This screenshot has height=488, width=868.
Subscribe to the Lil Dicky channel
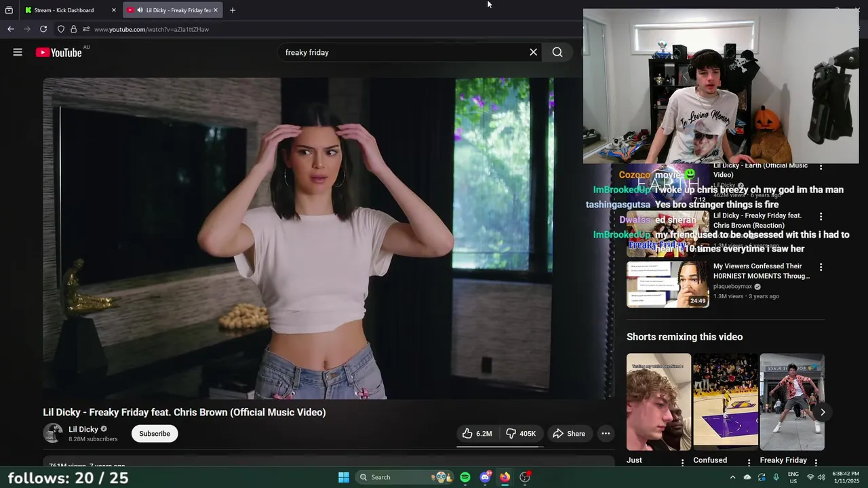point(155,434)
